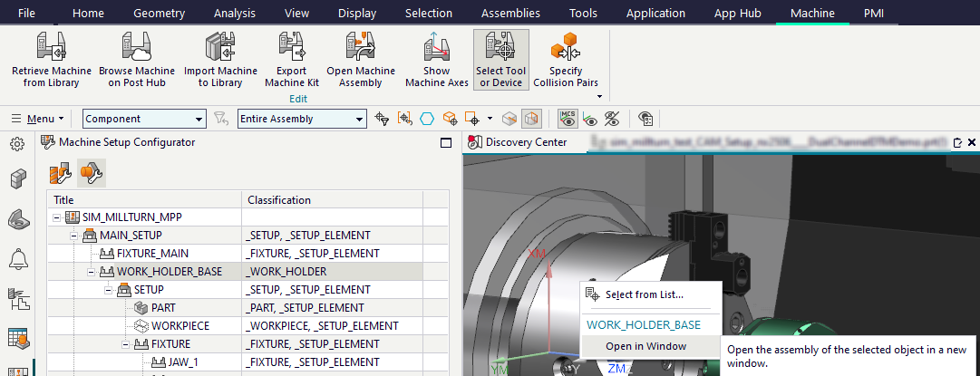Open the Entire Assembly scope dropdown
The height and width of the screenshot is (376, 980).
(x=359, y=119)
